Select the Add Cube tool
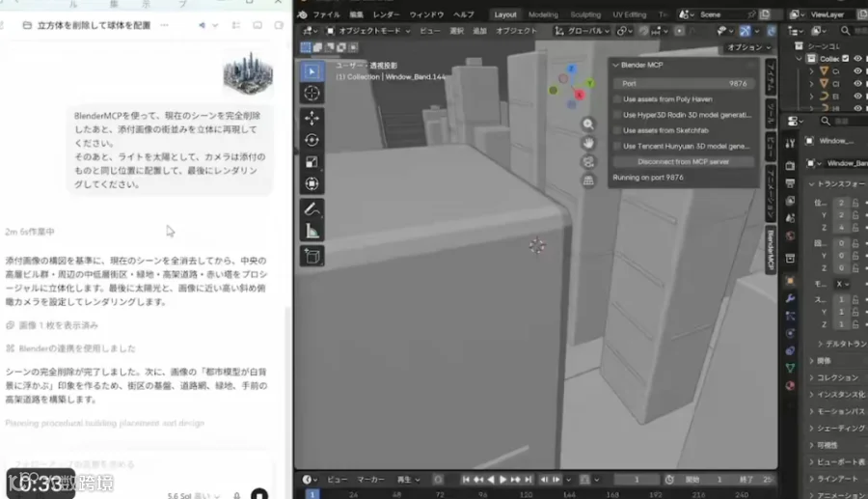This screenshot has height=499, width=868. [312, 256]
